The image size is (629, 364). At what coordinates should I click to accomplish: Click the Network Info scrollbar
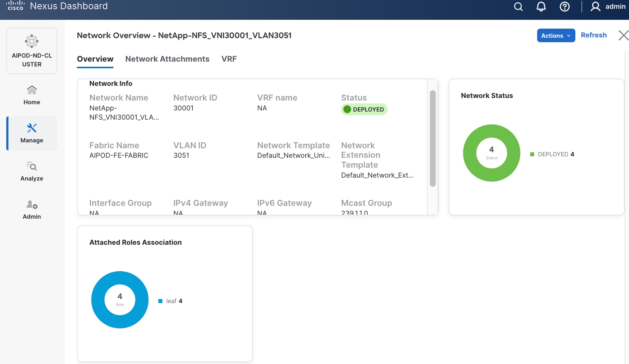click(x=433, y=138)
